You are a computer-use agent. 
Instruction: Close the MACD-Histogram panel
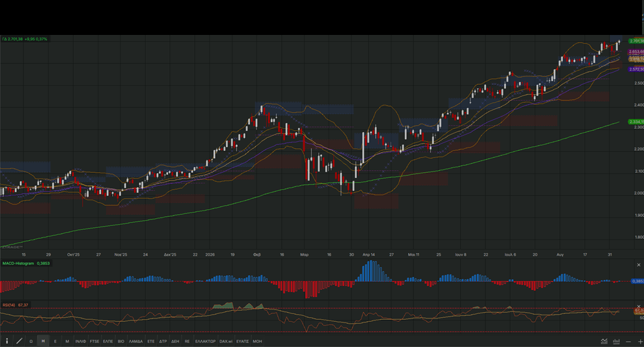tap(639, 265)
